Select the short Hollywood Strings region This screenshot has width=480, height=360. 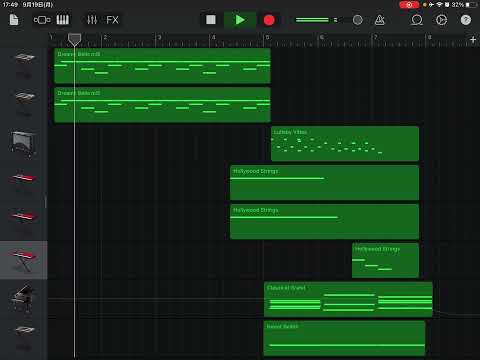(x=385, y=260)
